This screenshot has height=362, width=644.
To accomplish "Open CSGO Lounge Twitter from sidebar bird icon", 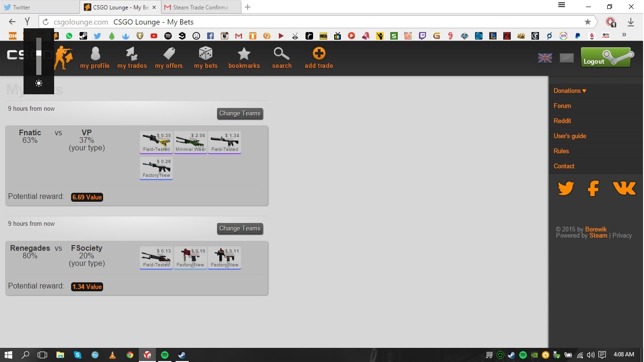I will (566, 189).
